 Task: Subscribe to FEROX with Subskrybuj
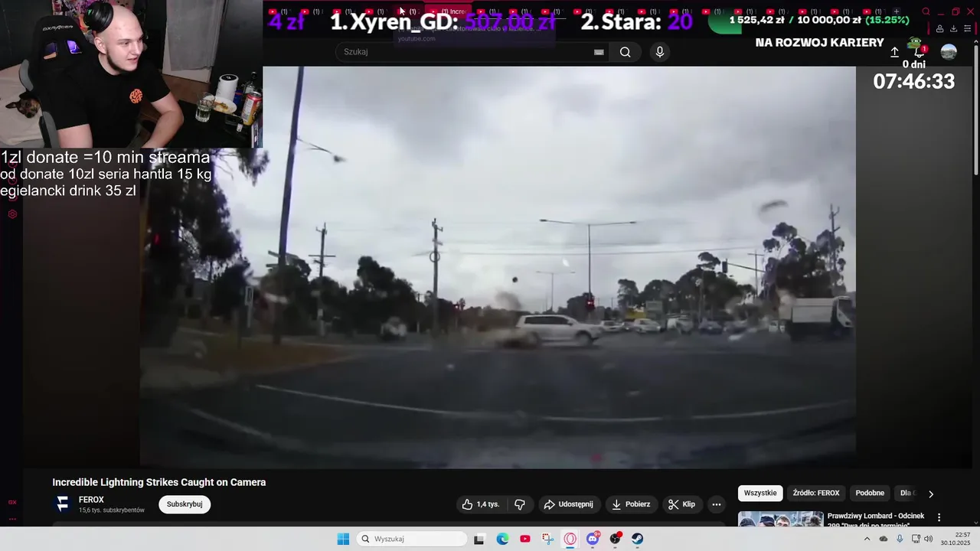point(185,504)
